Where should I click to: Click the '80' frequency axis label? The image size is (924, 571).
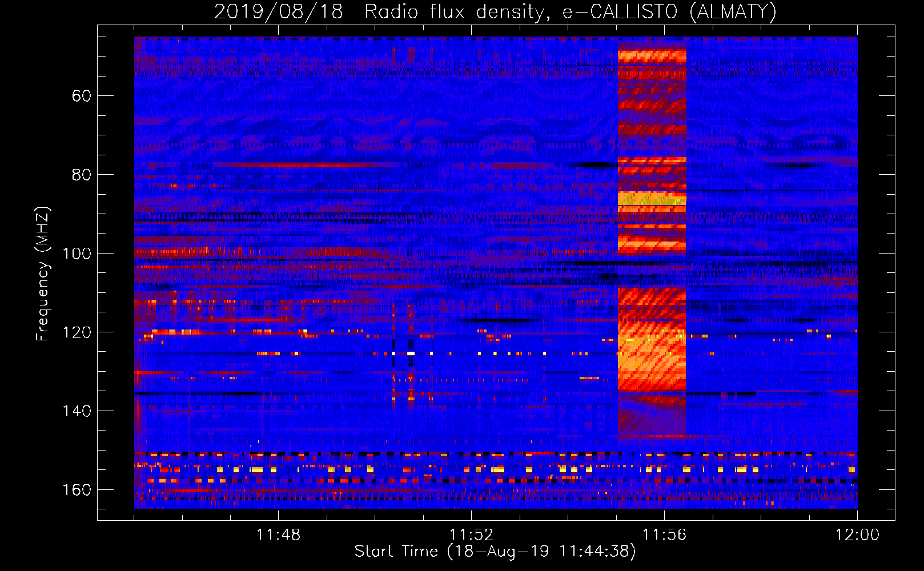[81, 175]
